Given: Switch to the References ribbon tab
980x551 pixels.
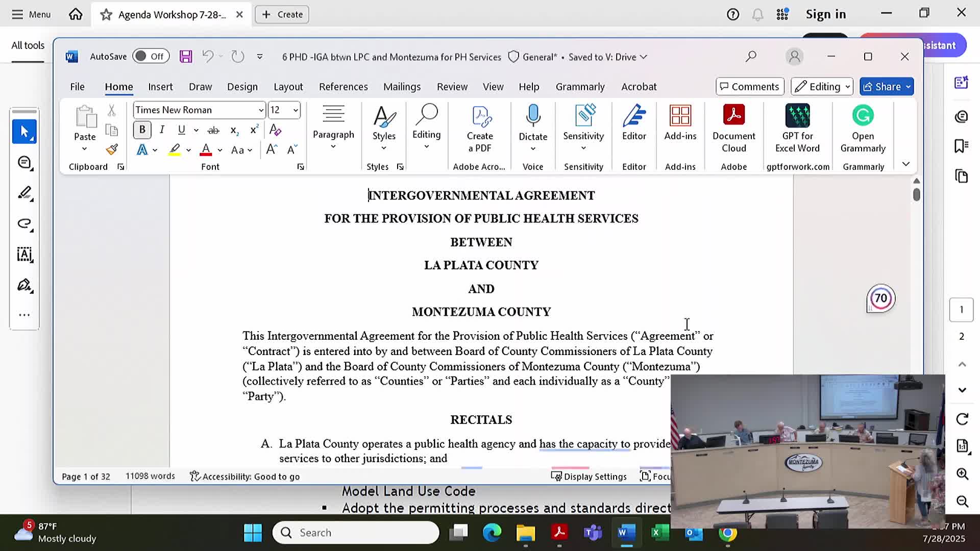Looking at the screenshot, I should (343, 87).
